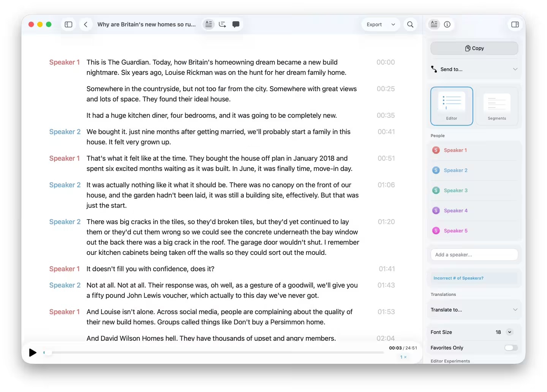Select Speaker 3 name in People list
The width and height of the screenshot is (547, 392).
455,190
